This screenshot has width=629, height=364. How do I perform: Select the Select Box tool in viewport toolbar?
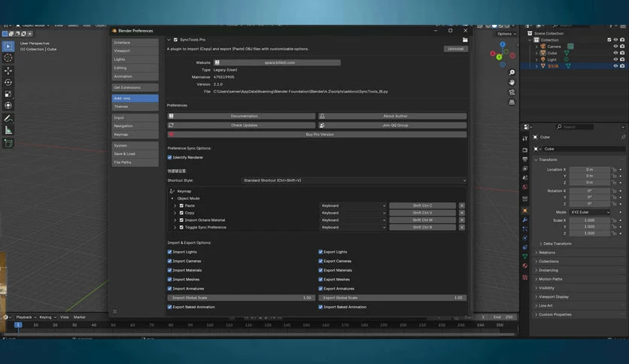click(x=8, y=46)
